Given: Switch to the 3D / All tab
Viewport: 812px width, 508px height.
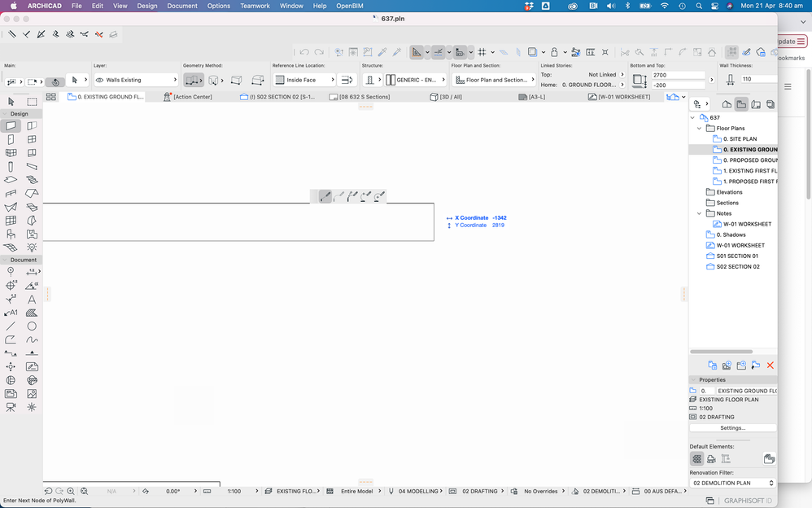Looking at the screenshot, I should click(446, 97).
